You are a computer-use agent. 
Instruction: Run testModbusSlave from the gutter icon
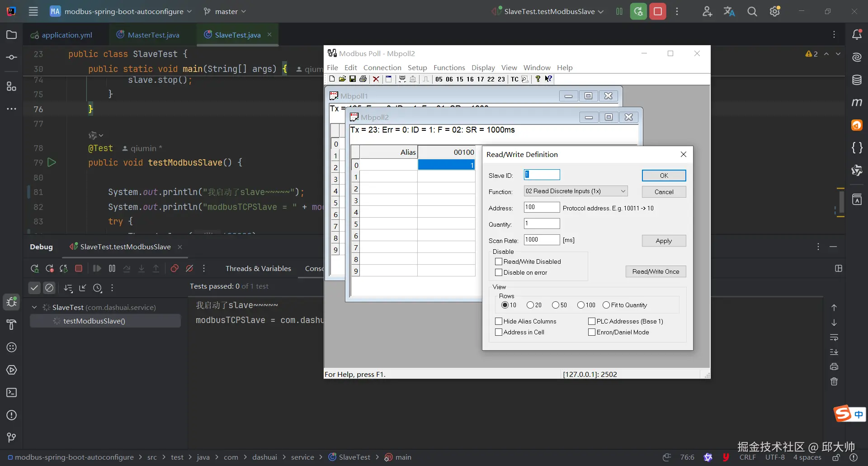click(52, 162)
